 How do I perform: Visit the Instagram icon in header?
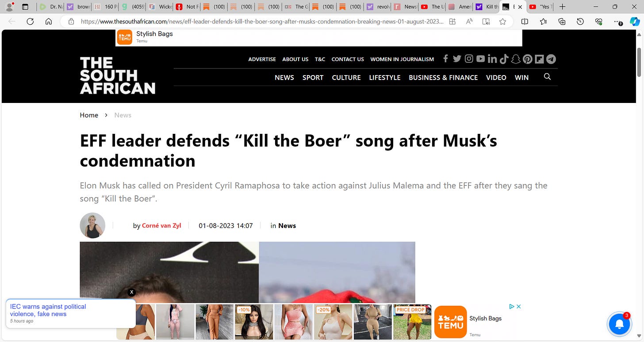[469, 59]
